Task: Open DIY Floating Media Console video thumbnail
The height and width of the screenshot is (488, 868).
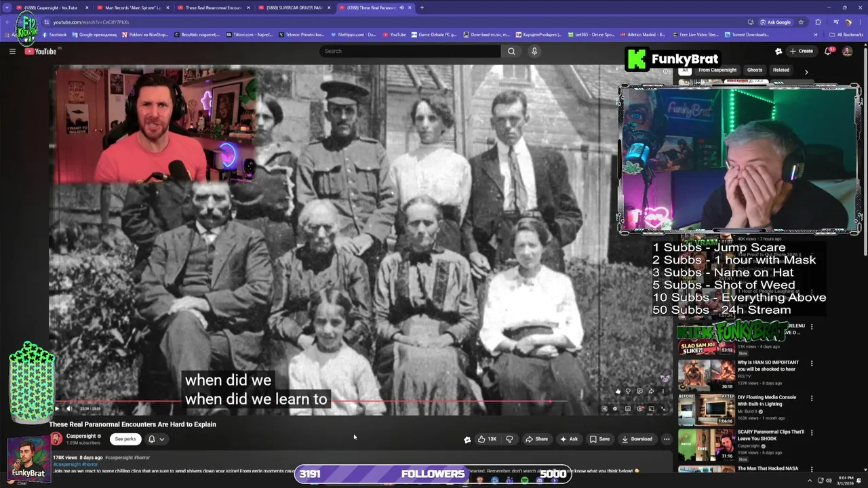Action: (x=707, y=409)
